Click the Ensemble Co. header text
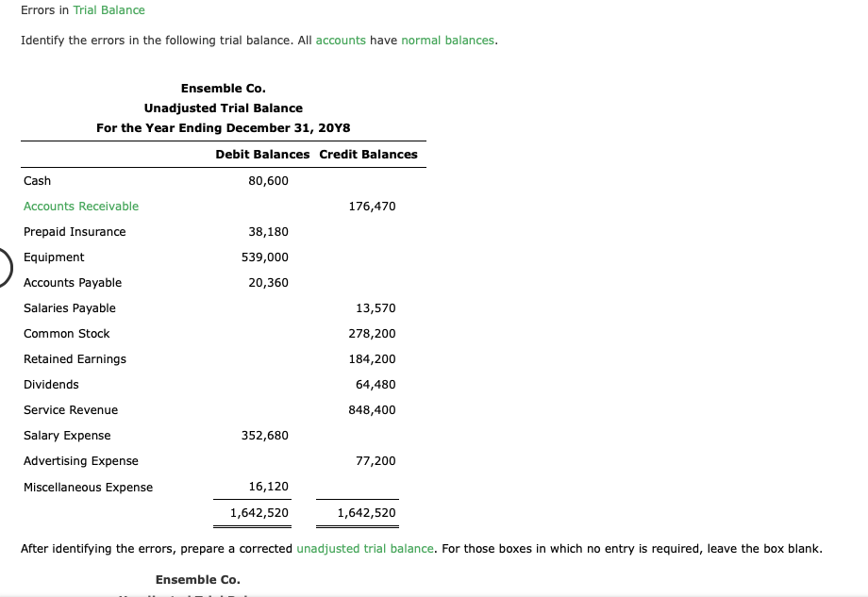 223,88
